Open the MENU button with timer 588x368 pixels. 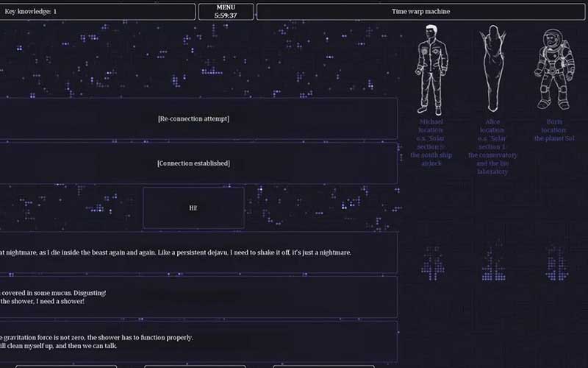pos(225,11)
